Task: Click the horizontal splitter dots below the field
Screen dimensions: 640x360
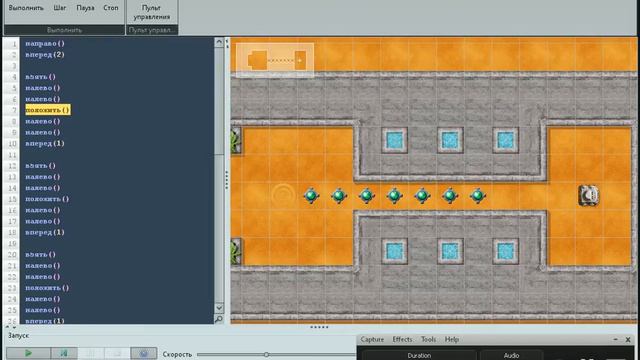Action: (x=319, y=327)
